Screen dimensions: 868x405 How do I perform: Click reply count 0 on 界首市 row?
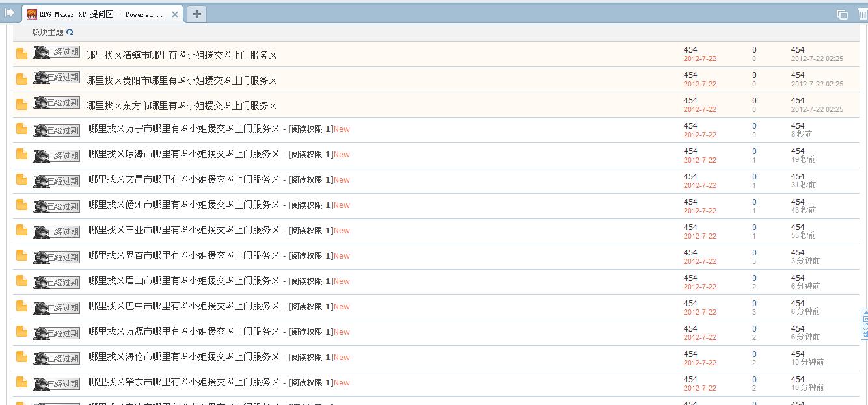(754, 253)
